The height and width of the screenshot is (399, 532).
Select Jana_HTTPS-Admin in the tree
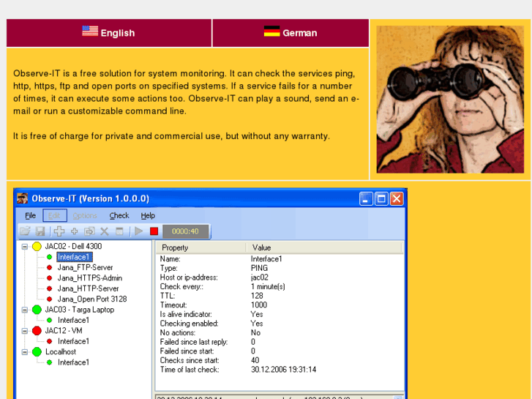pos(90,278)
